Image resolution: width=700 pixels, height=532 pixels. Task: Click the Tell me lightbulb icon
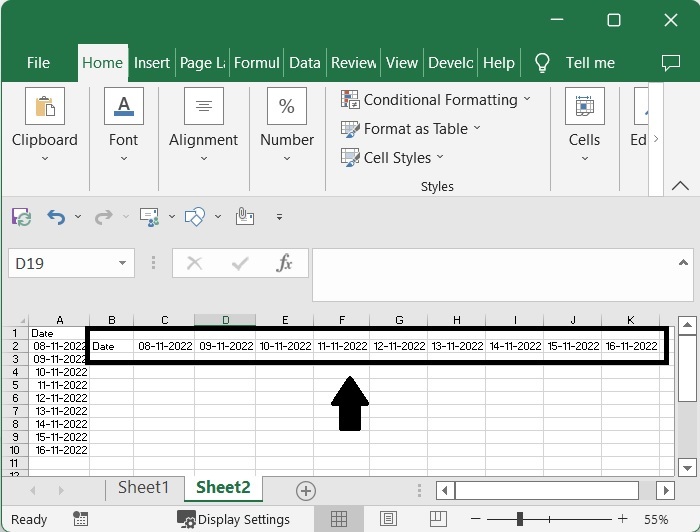point(542,63)
